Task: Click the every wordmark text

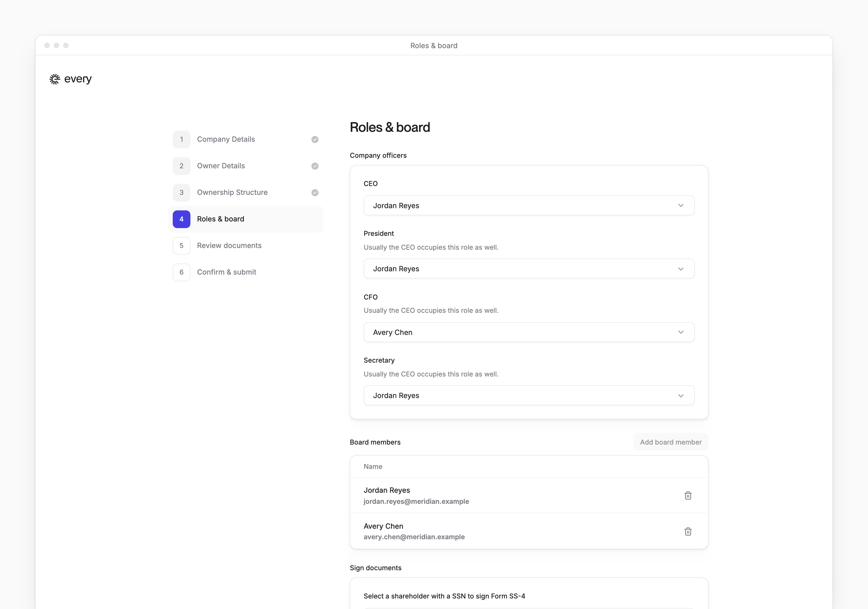Action: [78, 79]
